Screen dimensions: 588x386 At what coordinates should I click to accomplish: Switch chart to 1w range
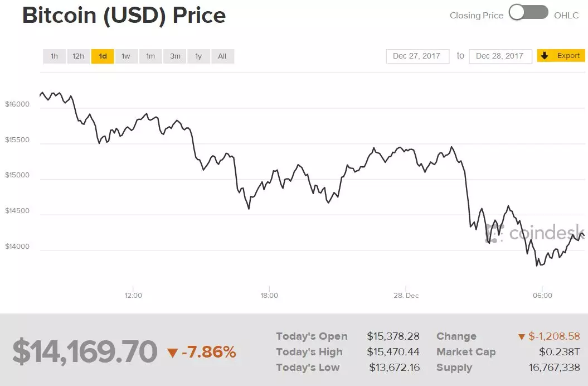126,56
